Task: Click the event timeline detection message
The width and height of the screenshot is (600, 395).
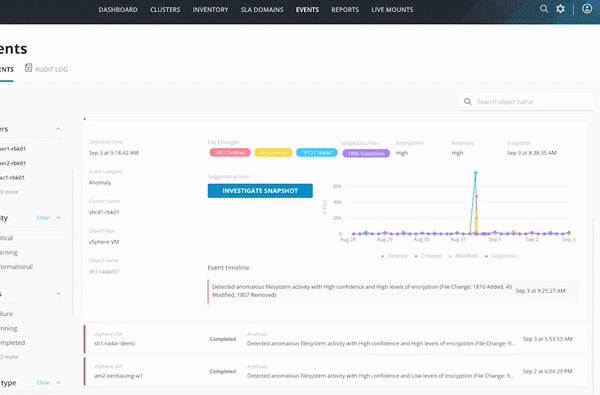Action: click(362, 291)
